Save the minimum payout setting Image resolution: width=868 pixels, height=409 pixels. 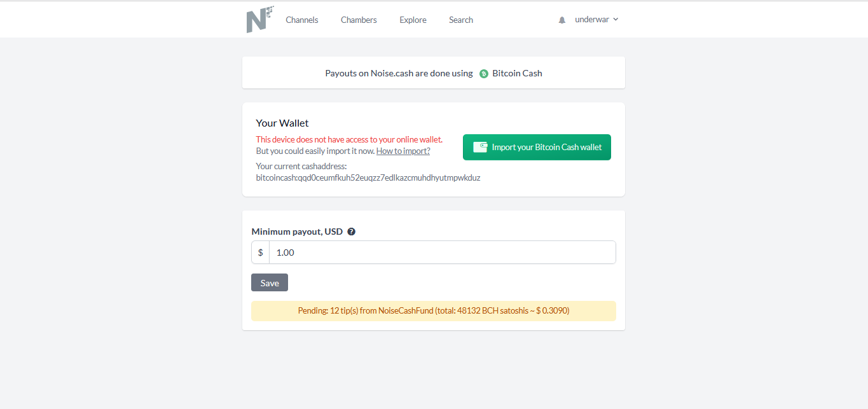tap(270, 282)
